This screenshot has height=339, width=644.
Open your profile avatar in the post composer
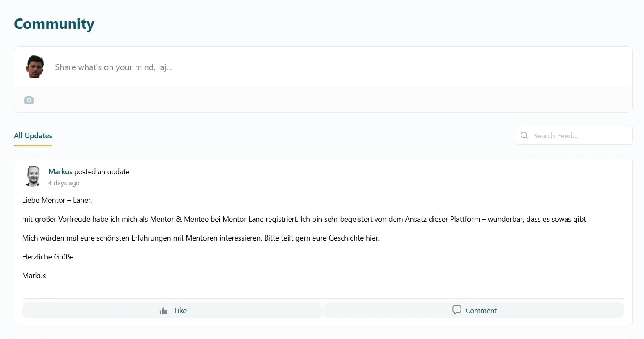35,67
